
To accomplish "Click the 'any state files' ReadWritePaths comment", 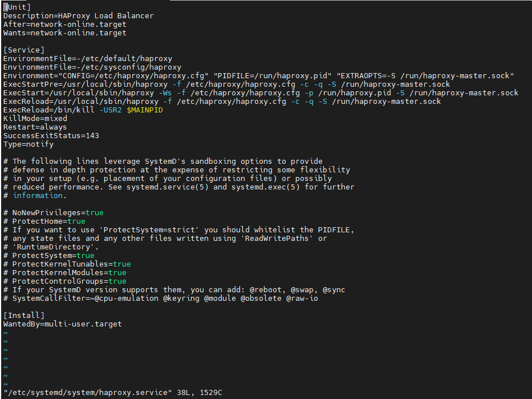I will click(x=165, y=239).
